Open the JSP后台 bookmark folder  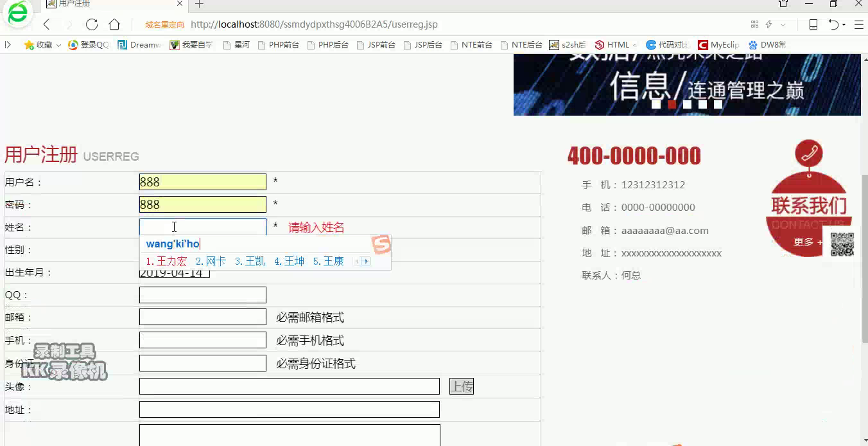click(x=423, y=45)
